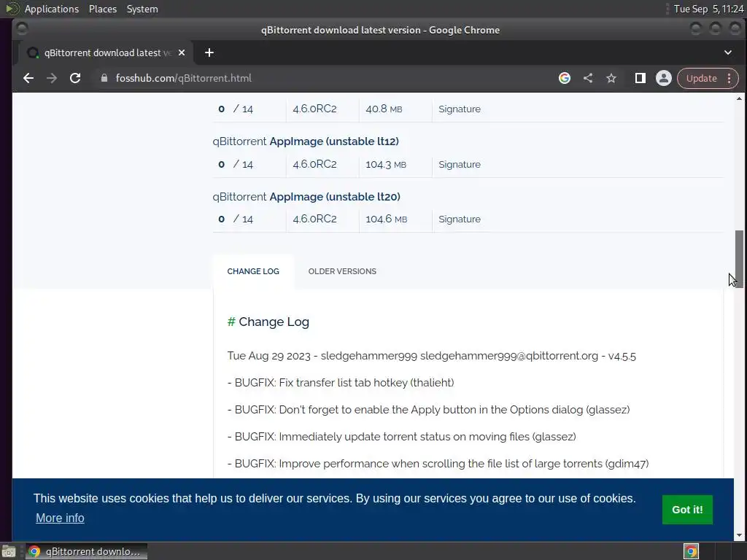The image size is (747, 560).
Task: Click the qBittorrent taskbar window button
Action: point(86,551)
